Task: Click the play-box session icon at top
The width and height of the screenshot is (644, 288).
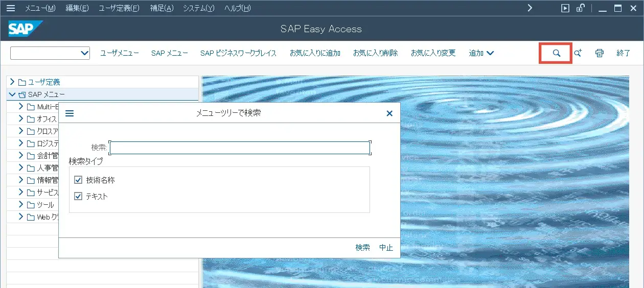Action: (x=565, y=8)
